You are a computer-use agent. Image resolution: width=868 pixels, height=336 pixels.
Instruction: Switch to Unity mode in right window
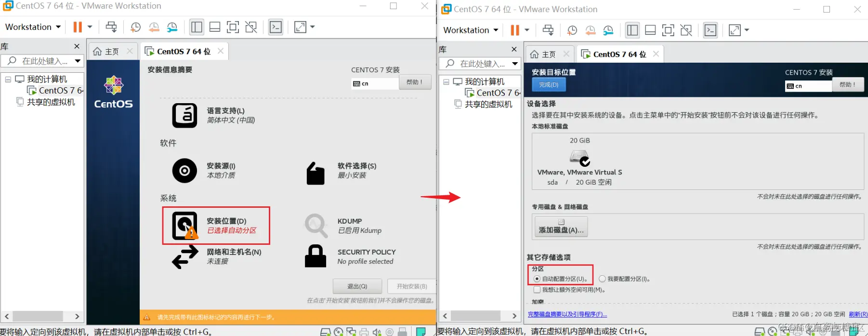coord(686,30)
